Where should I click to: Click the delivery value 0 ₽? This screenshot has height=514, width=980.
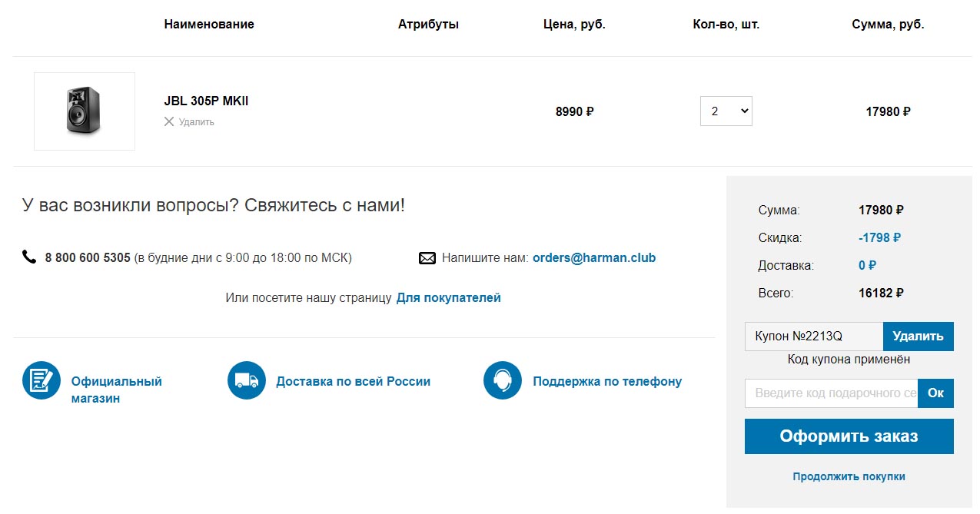[868, 266]
